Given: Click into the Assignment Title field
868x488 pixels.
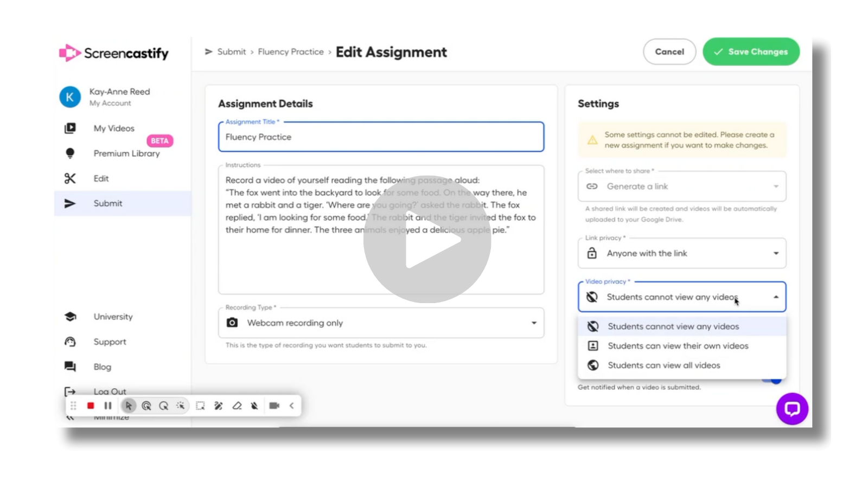Looking at the screenshot, I should [x=381, y=137].
